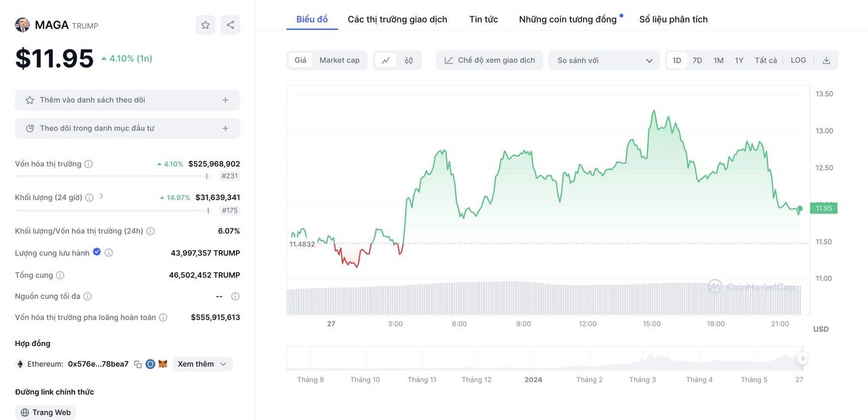Click the verified badge next to Lượng cung lưu hành

(97, 252)
